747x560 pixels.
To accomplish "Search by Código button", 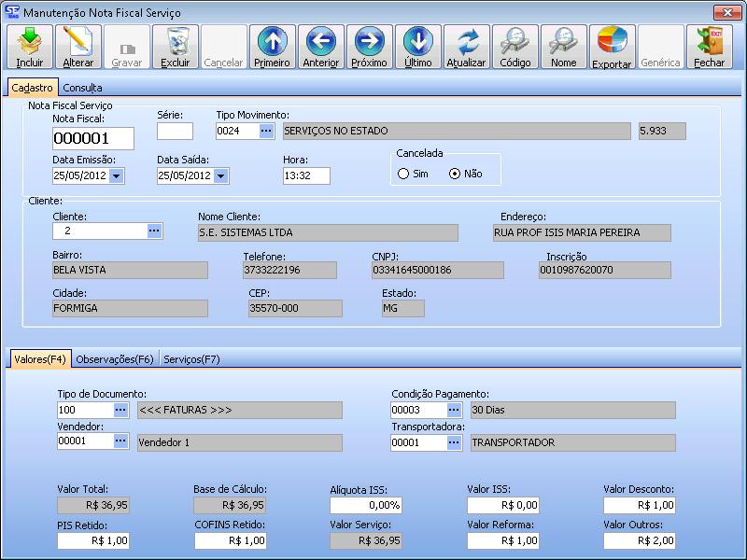I will click(x=514, y=47).
